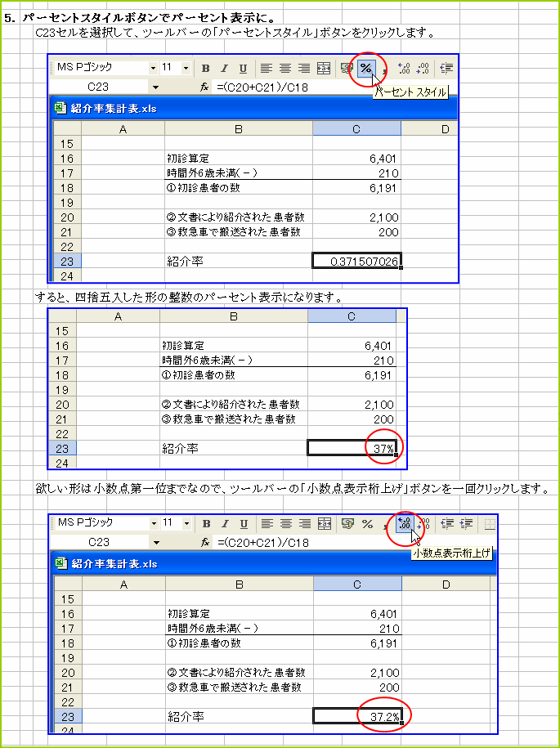Click Increase Indent in toolbar with 小数点表示桁上げ tooltip
Viewport: 560px width, 748px height.
[466, 524]
